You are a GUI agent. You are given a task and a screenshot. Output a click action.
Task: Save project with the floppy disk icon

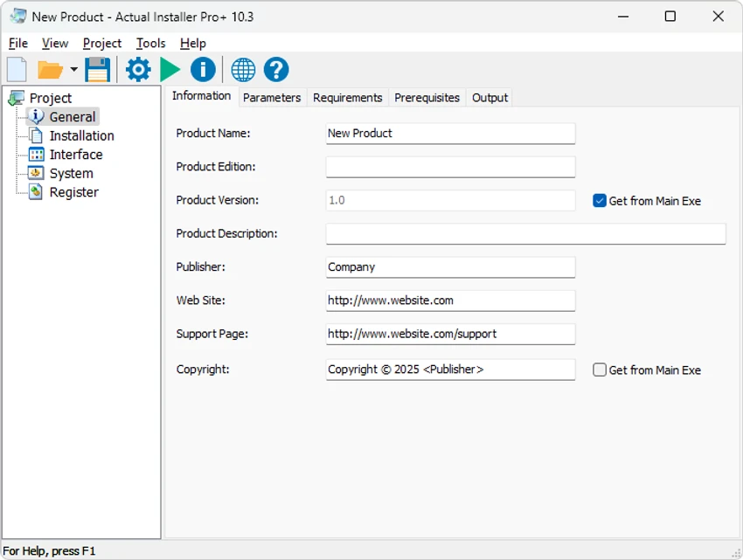pyautogui.click(x=98, y=70)
